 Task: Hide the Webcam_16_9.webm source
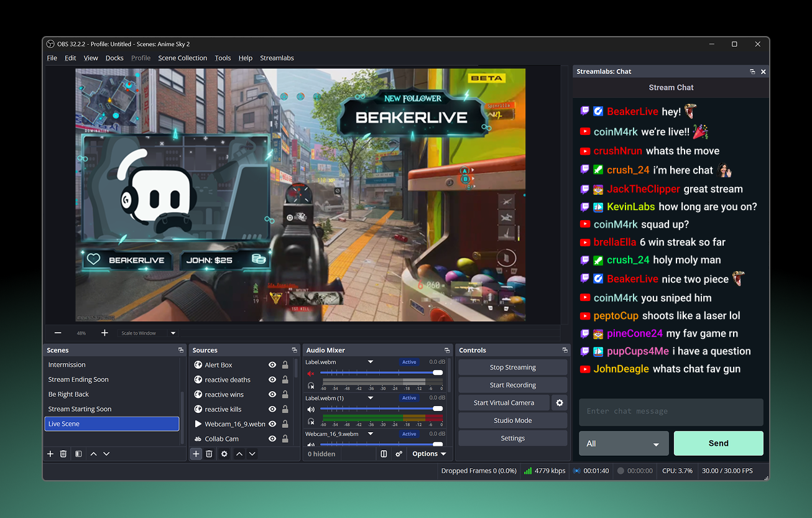tap(272, 424)
